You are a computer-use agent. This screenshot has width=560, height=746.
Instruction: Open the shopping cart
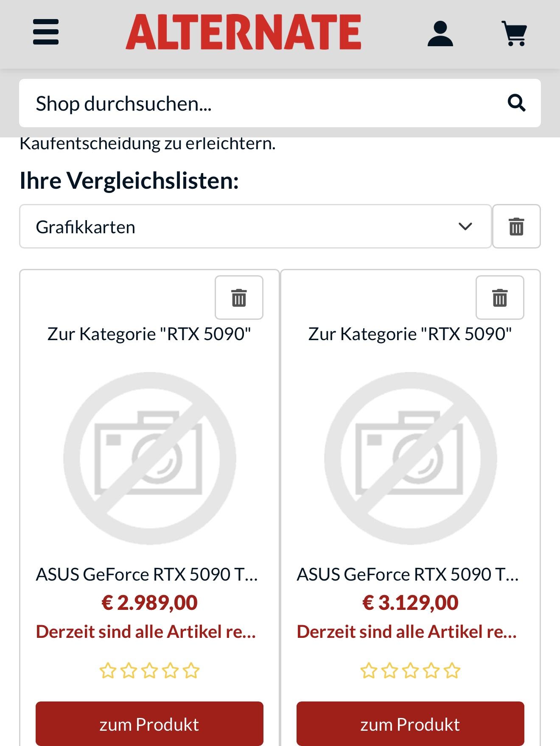click(x=514, y=34)
